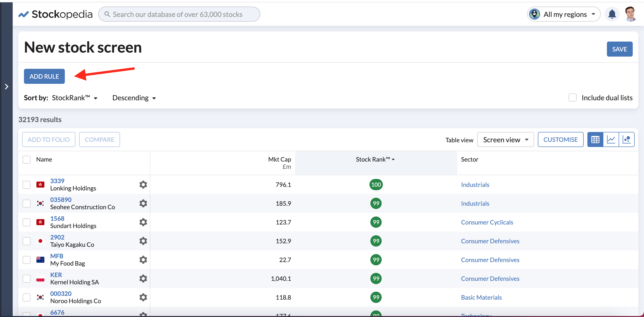Tick the select-all checkbox in the Name header

coord(27,159)
